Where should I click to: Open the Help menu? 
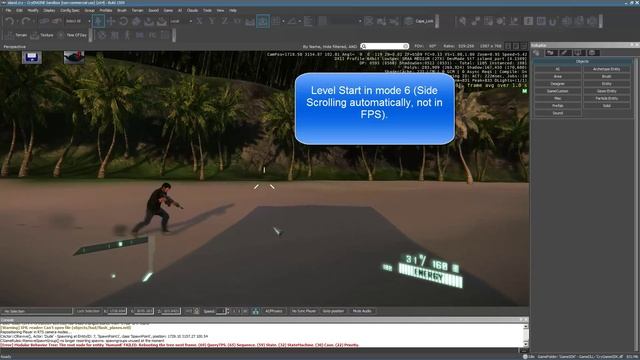(233, 10)
